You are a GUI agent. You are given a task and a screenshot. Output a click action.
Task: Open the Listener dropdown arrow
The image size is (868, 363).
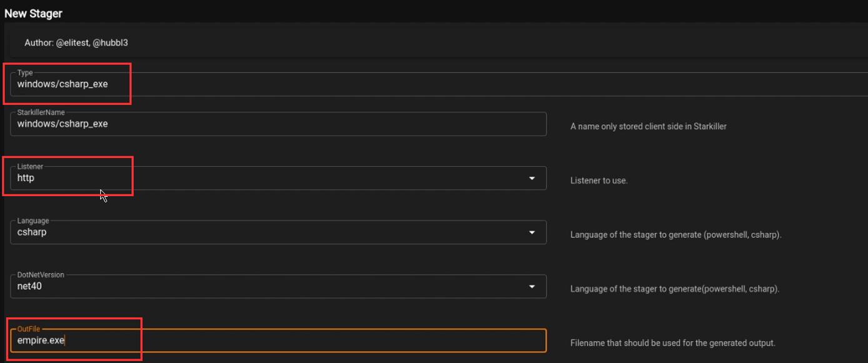coord(532,178)
